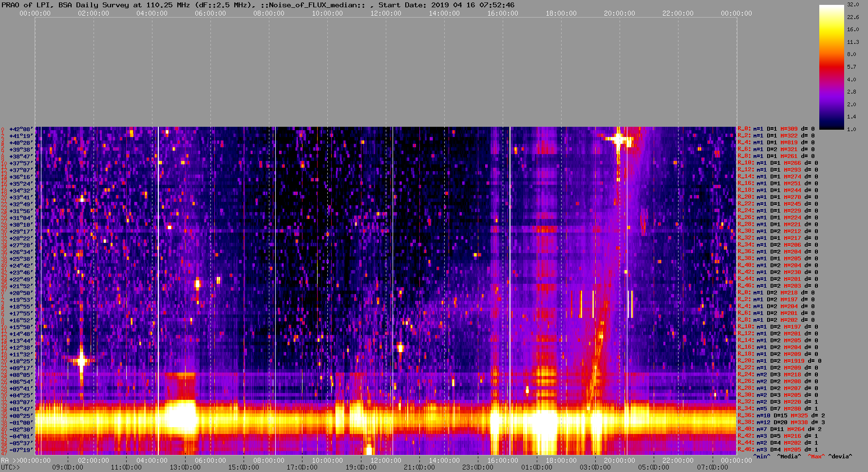Select the 17:00:00 UTC tick label

point(302,468)
